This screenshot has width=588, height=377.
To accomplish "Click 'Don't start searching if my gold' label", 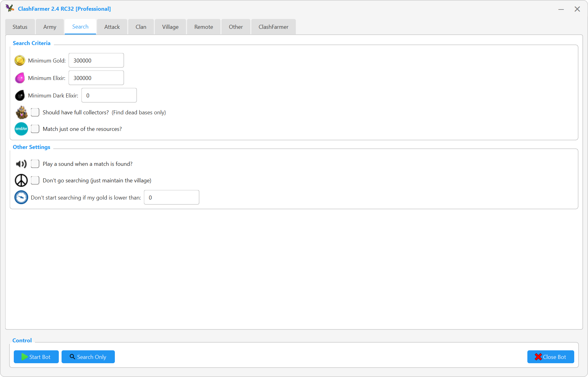I will point(86,198).
